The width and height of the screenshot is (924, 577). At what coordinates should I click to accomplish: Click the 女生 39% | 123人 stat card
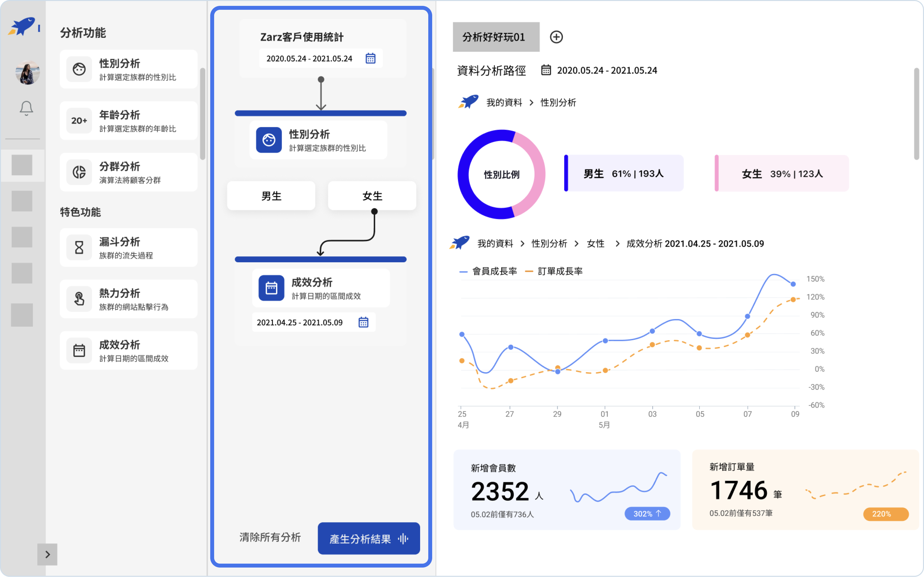[782, 173]
